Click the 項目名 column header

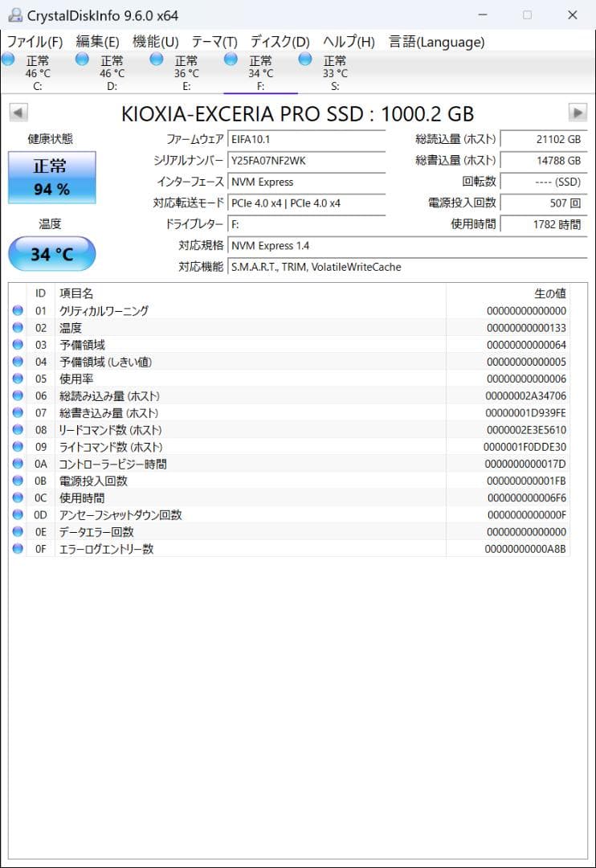click(250, 293)
